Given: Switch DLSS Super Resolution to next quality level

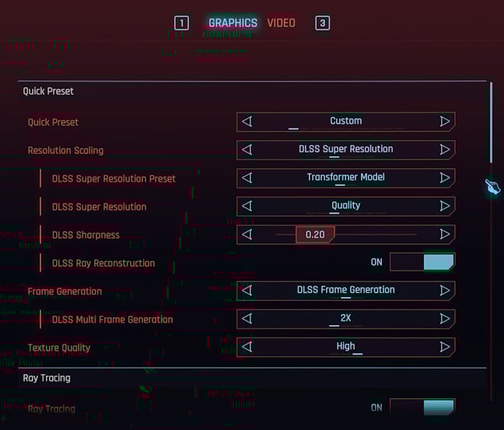Looking at the screenshot, I should (445, 206).
